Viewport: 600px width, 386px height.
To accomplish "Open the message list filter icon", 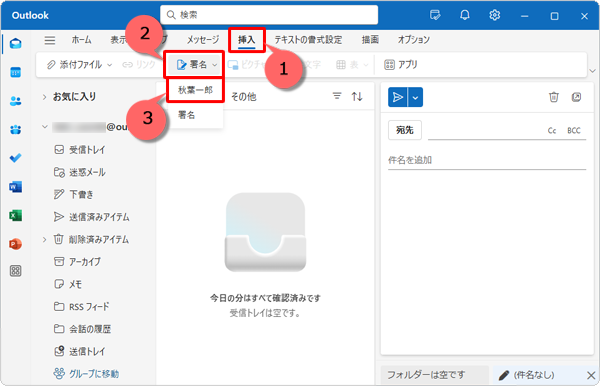I will pyautogui.click(x=337, y=96).
